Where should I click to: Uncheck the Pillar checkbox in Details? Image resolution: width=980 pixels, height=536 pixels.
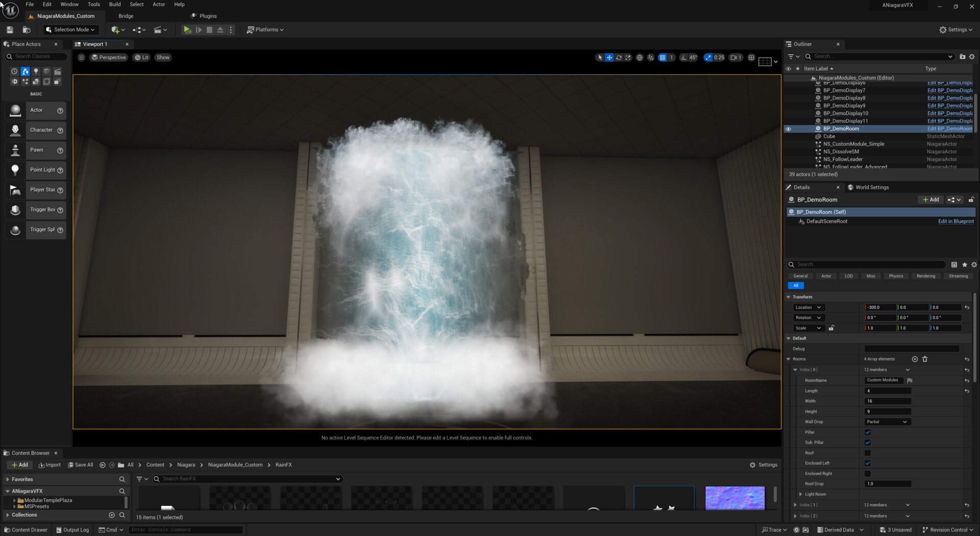coord(868,432)
